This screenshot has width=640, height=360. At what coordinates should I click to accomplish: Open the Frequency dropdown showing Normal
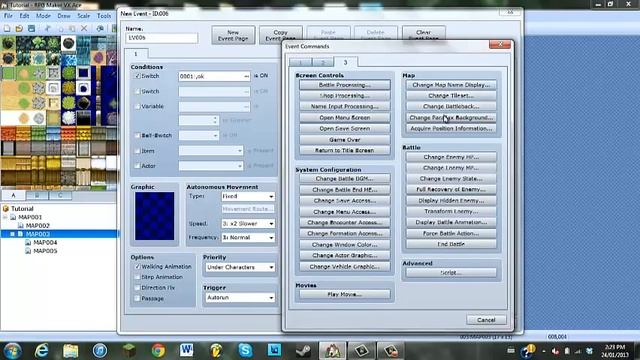pos(248,237)
